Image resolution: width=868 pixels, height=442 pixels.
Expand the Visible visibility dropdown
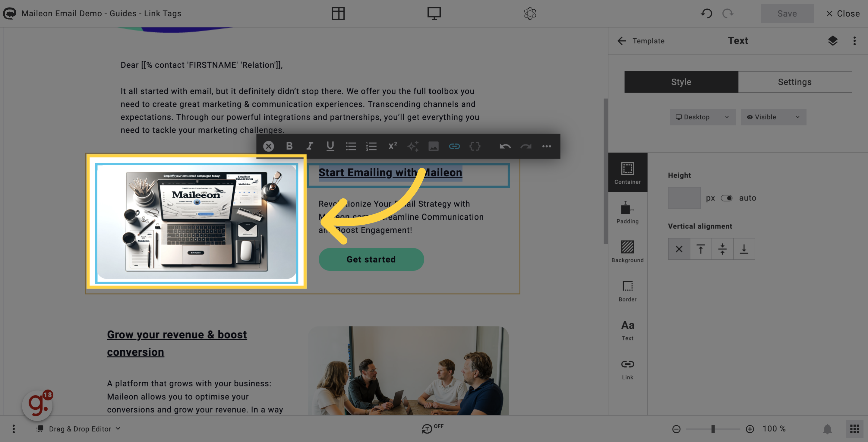point(773,117)
